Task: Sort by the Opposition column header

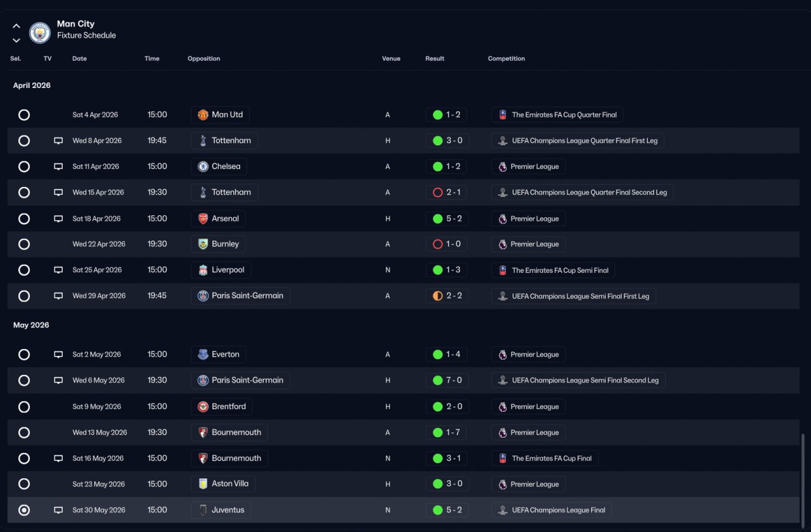Action: pos(204,58)
